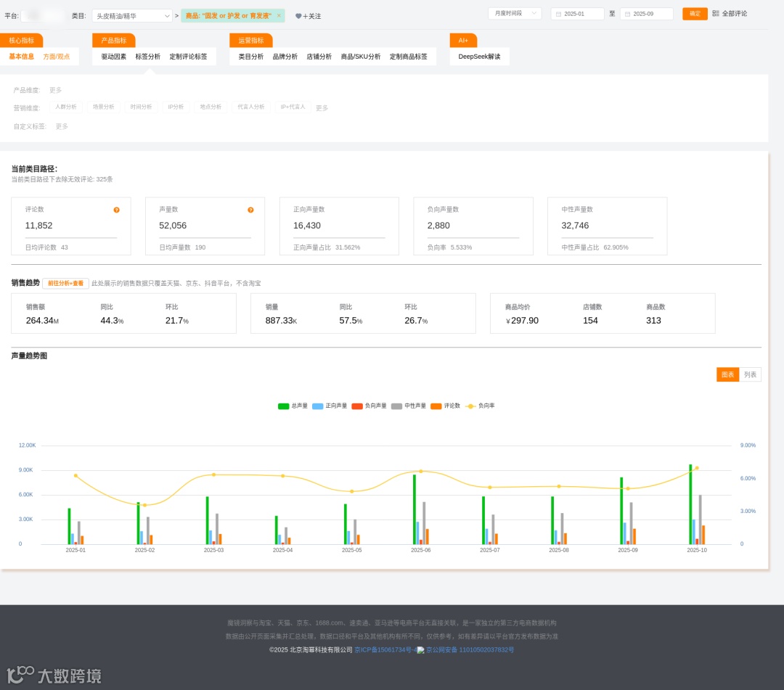Expand 更多 in the 自定义标签 row
The height and width of the screenshot is (690, 784).
pos(62,126)
